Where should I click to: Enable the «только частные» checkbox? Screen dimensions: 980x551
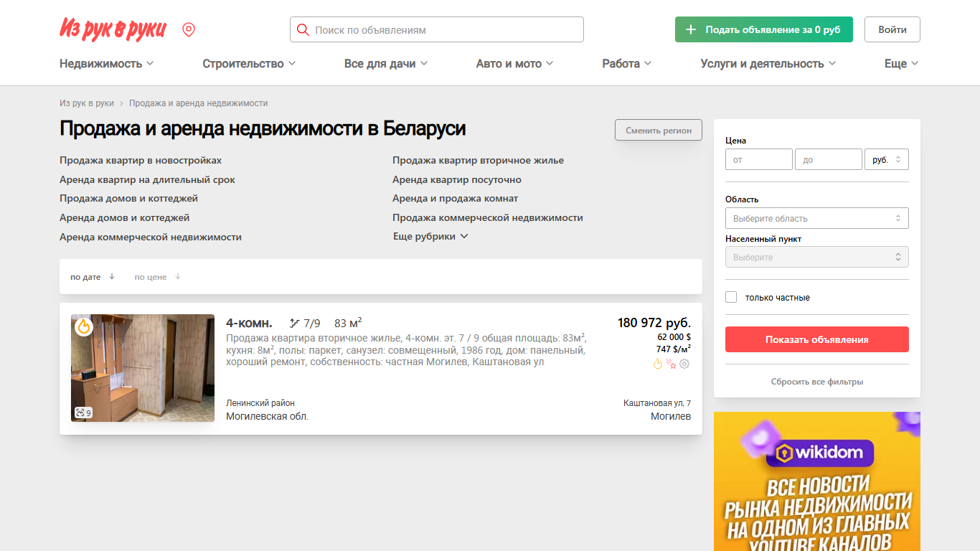[731, 297]
